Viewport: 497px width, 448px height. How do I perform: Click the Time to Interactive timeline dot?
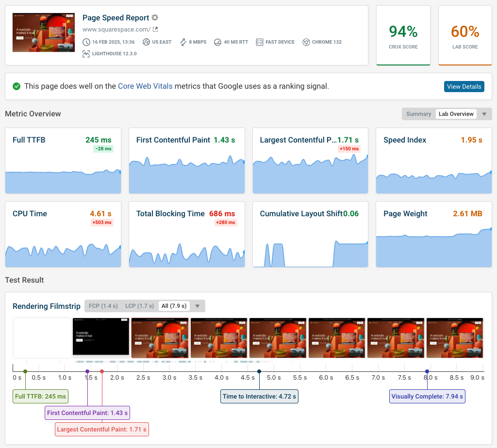click(259, 371)
